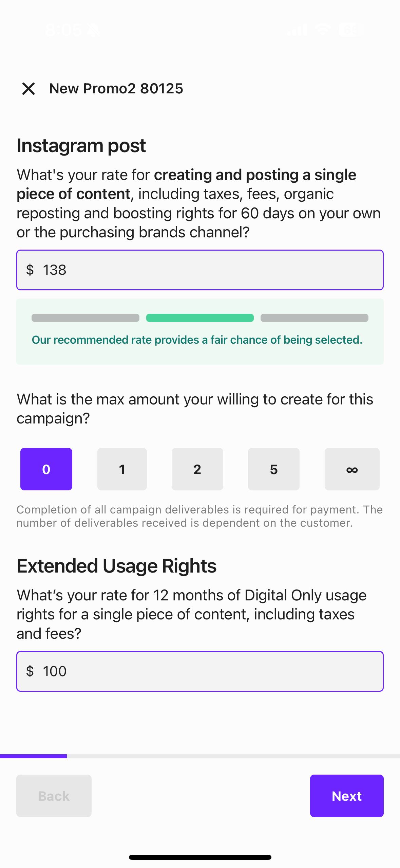Viewport: 400px width, 868px height.
Task: Tap the dollar sign in usage rights field
Action: tap(30, 671)
